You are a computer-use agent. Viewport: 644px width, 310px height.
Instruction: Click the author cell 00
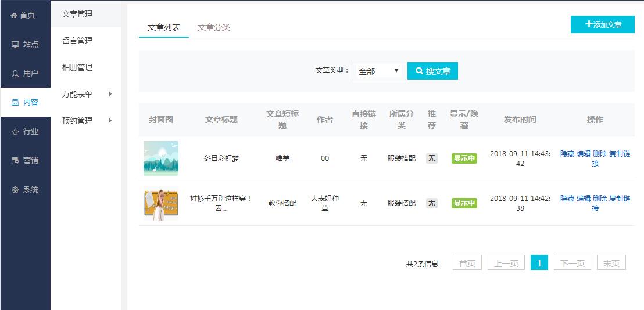click(x=325, y=158)
